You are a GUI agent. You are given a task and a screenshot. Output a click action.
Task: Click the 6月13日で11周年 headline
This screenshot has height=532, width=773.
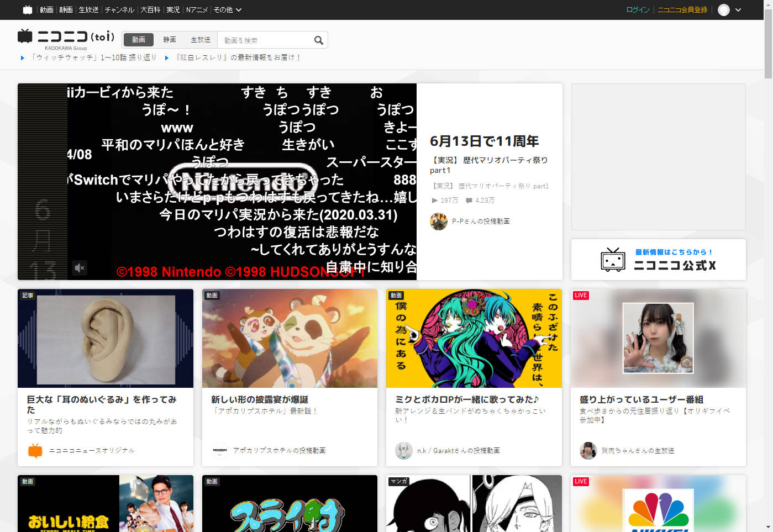(x=485, y=141)
